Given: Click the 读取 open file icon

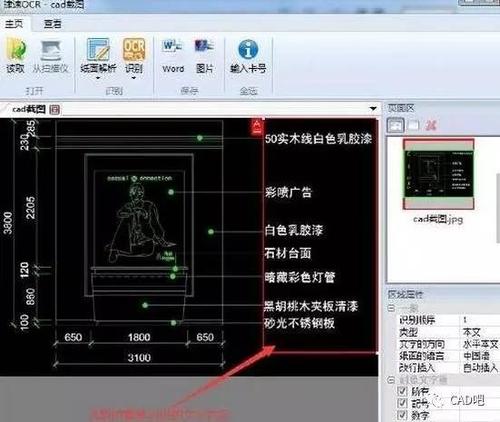Looking at the screenshot, I should [15, 55].
